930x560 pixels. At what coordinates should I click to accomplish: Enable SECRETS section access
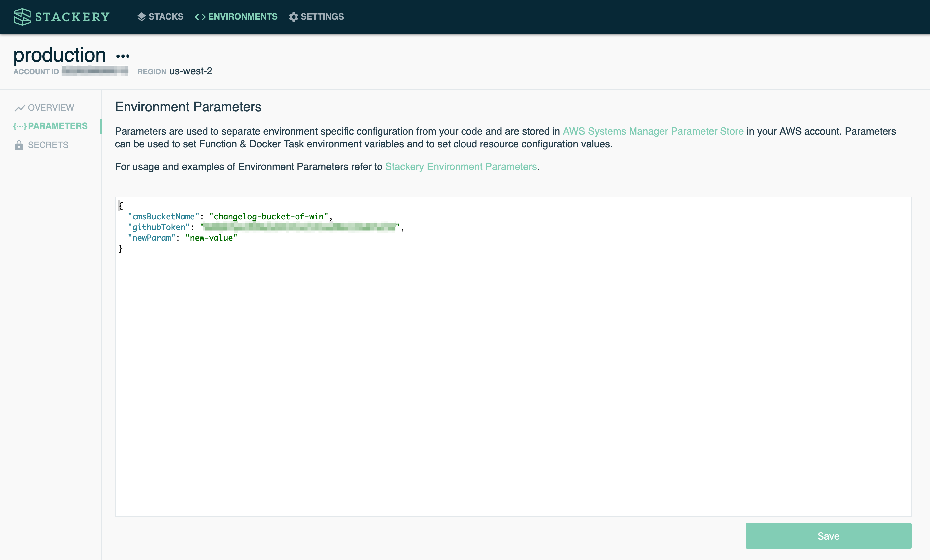click(48, 145)
